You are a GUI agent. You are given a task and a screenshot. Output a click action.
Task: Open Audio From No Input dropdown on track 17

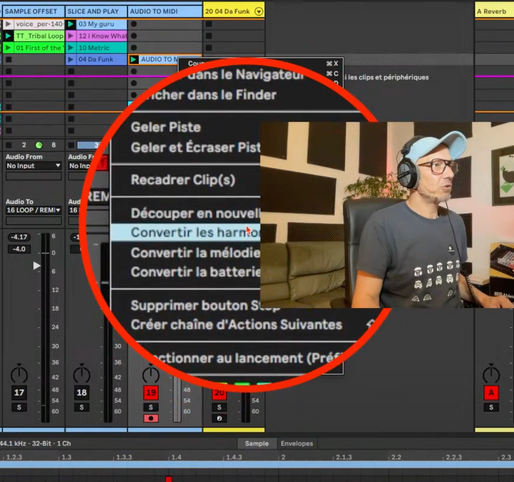pos(34,166)
